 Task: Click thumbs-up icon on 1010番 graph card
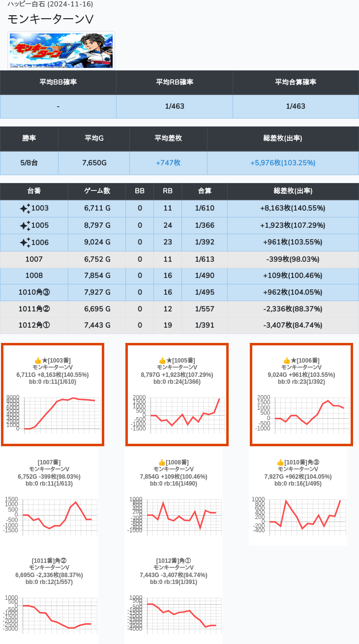click(280, 462)
